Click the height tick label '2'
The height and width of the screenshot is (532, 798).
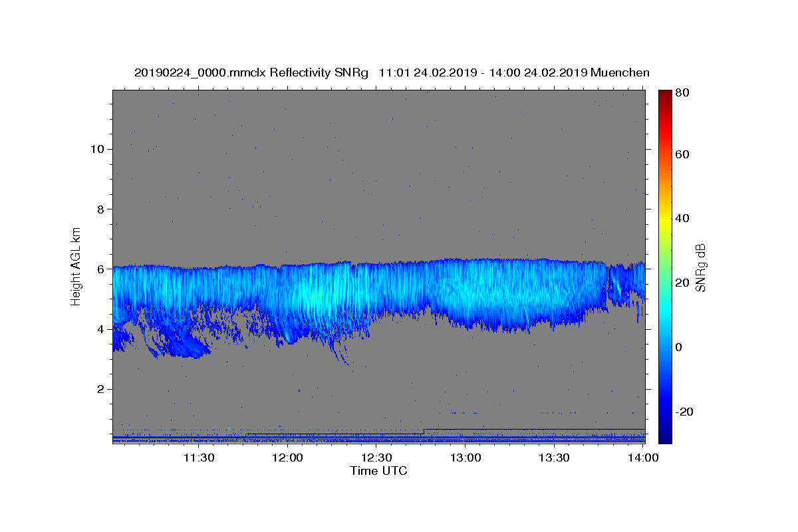tap(100, 389)
